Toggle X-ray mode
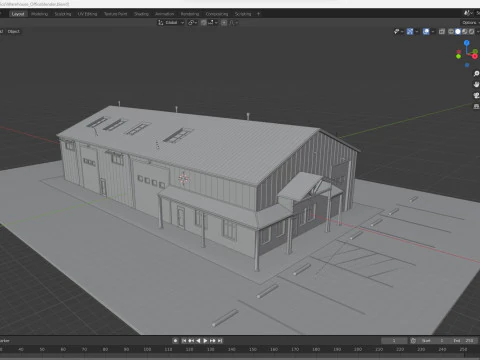Viewport: 480px width, 360px height. click(442, 31)
